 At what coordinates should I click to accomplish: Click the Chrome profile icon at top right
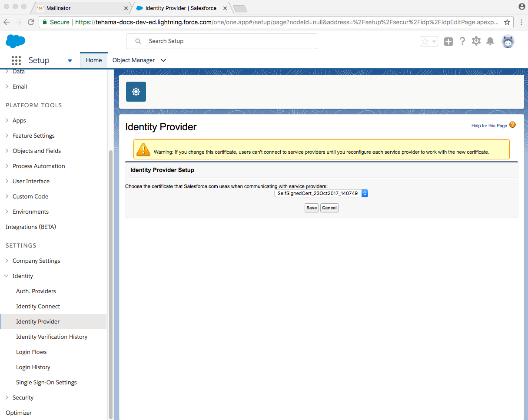[522, 7]
